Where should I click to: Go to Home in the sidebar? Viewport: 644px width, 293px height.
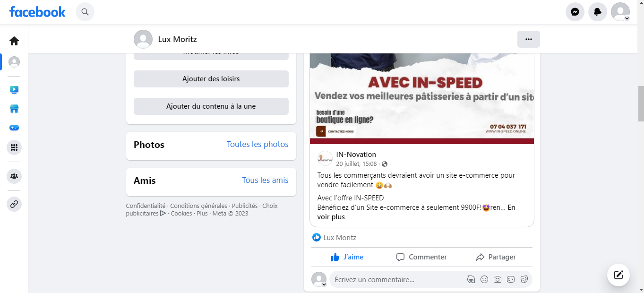(14, 41)
